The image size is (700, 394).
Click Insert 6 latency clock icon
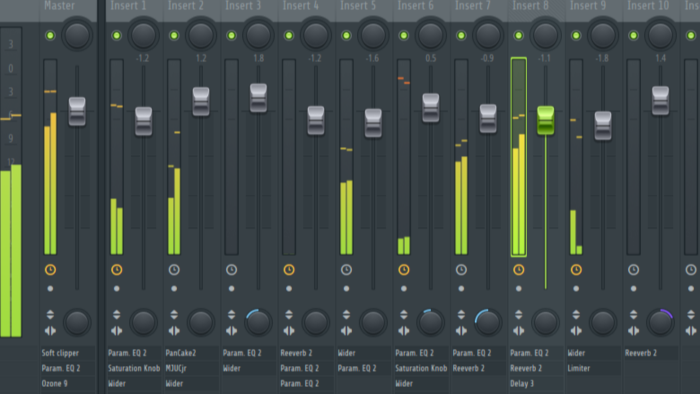click(404, 270)
